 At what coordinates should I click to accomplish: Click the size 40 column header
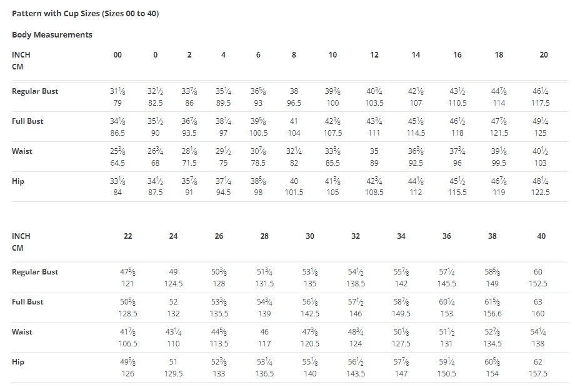pos(541,236)
